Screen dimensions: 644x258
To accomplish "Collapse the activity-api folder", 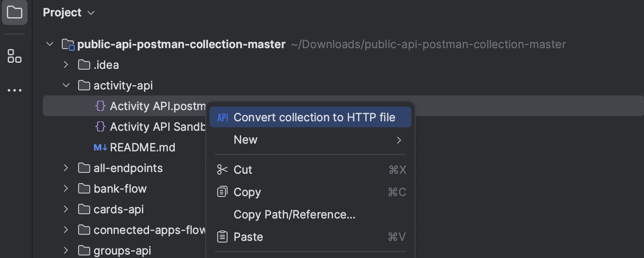I will [x=66, y=86].
